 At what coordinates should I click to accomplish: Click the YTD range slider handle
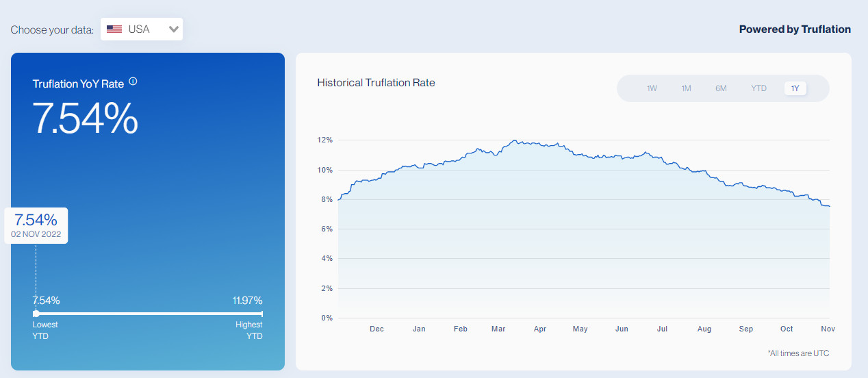[x=36, y=314]
